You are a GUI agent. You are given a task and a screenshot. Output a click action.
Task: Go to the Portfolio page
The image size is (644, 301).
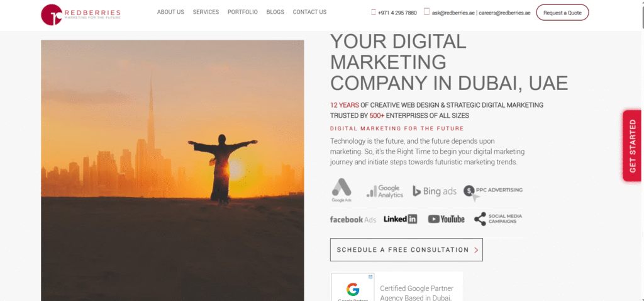(x=243, y=12)
